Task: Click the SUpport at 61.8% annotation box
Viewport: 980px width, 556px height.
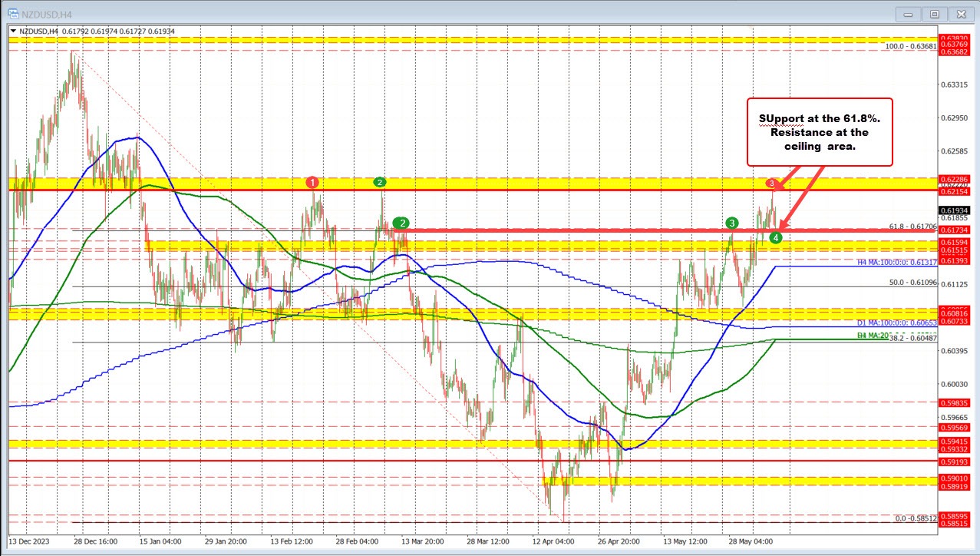Action: pos(820,131)
